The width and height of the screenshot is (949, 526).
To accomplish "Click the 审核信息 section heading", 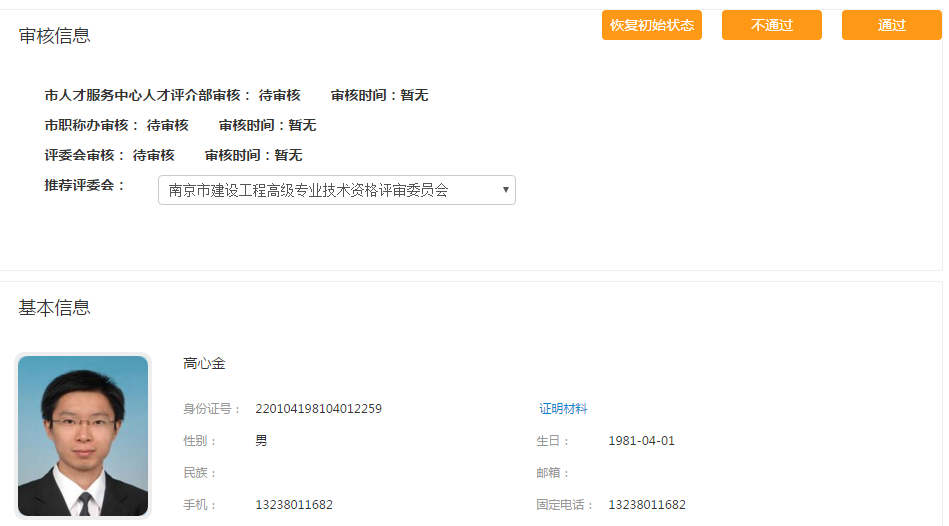I will 55,36.
